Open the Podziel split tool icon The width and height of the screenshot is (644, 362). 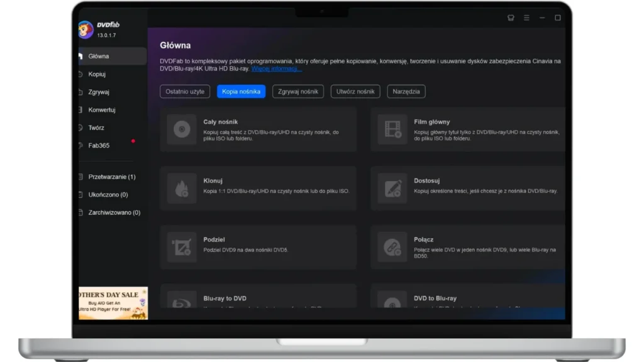click(x=181, y=247)
